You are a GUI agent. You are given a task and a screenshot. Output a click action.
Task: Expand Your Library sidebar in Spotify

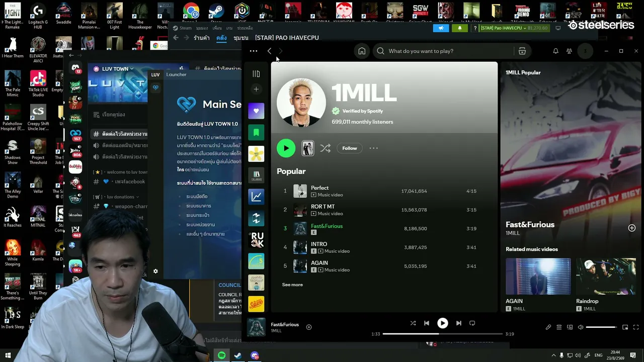pyautogui.click(x=256, y=74)
